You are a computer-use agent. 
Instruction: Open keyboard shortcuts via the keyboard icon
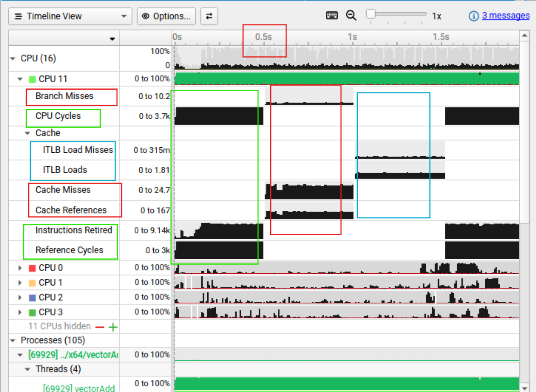(x=332, y=15)
